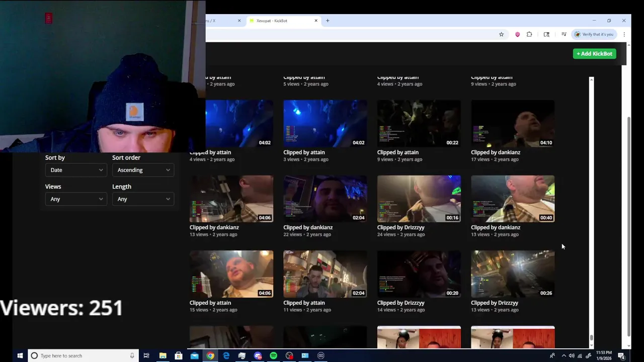The width and height of the screenshot is (644, 362).
Task: Click the clip list inner scrollbar thumb
Action: [x=592, y=338]
